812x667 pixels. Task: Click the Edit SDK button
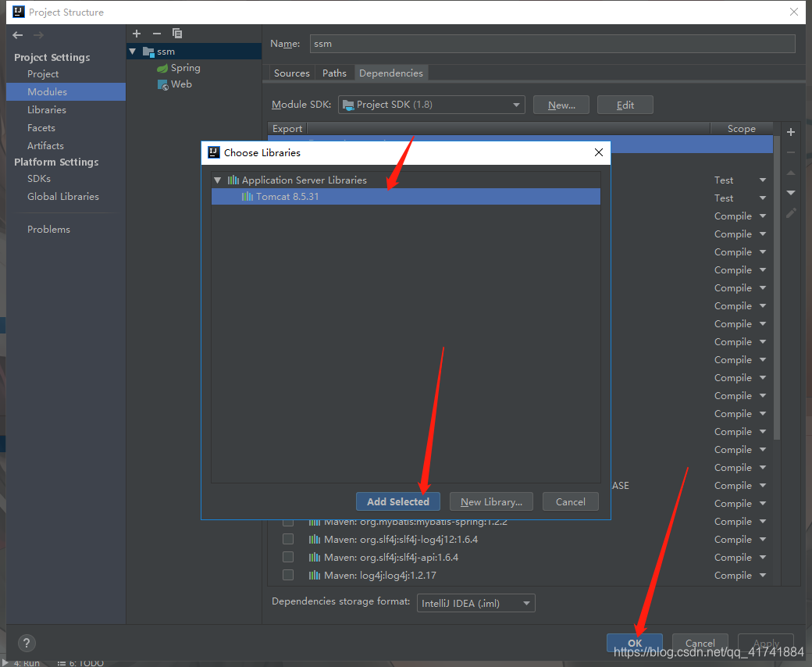(x=625, y=105)
